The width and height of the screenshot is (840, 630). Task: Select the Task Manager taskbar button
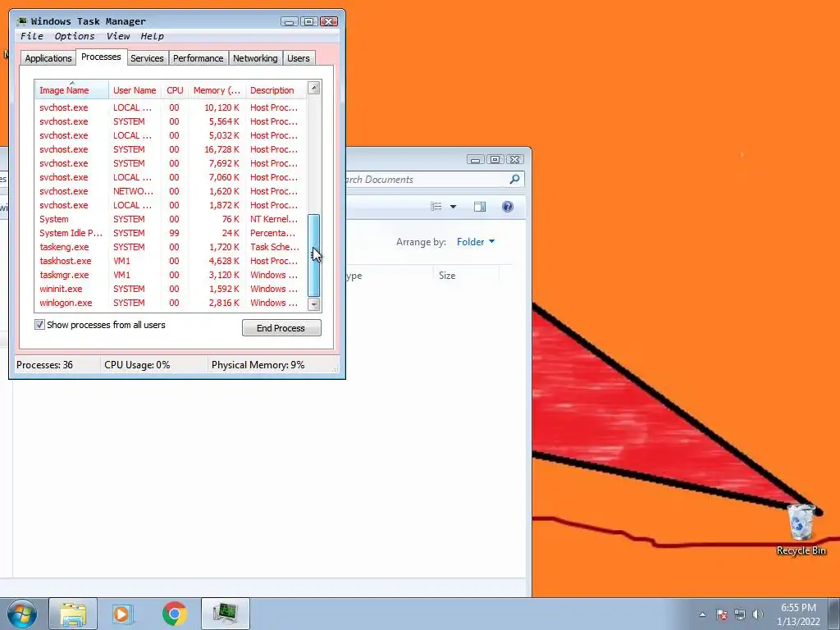[x=226, y=614]
